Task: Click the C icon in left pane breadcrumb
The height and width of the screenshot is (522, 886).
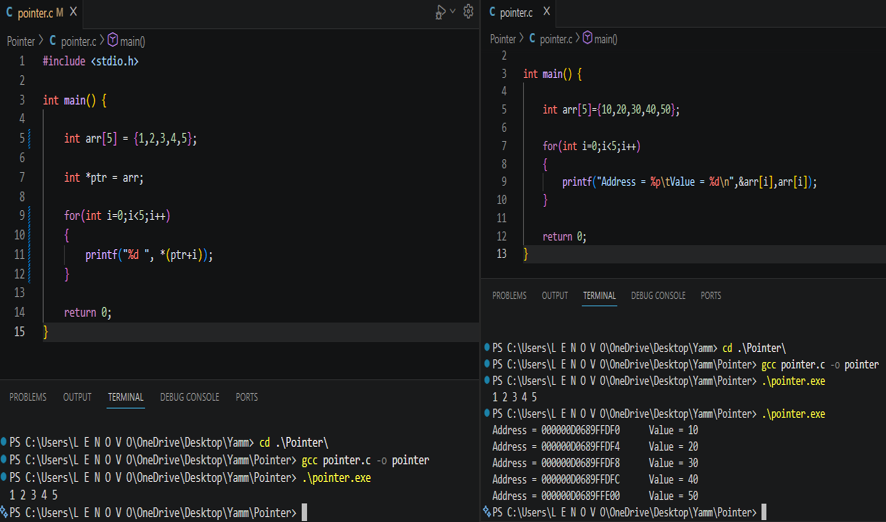Action: 53,41
